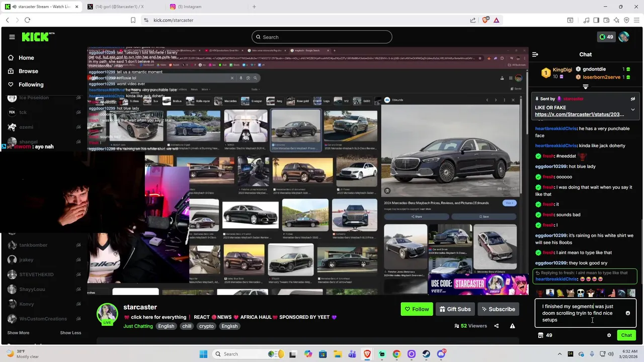Click the address bar share icon

(x=473, y=20)
